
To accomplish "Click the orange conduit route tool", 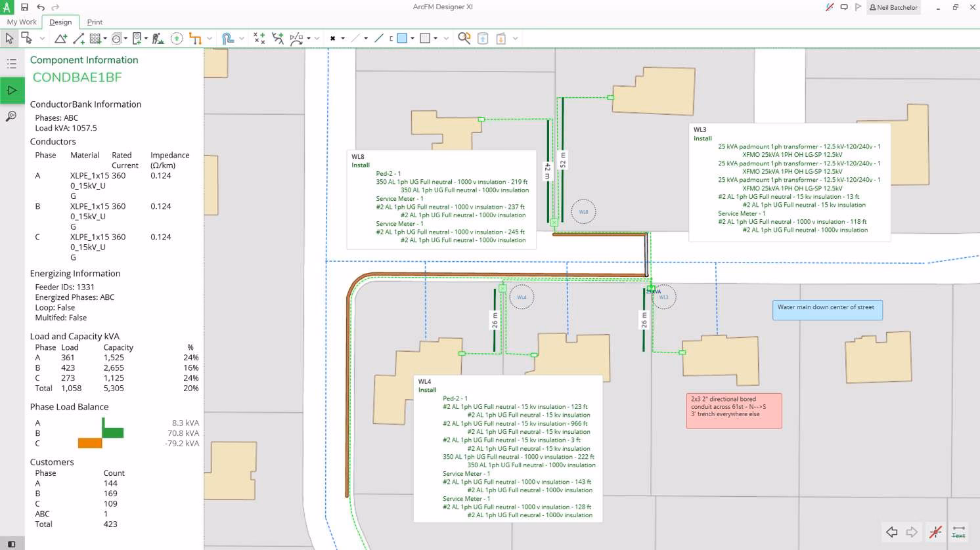I will (x=195, y=39).
